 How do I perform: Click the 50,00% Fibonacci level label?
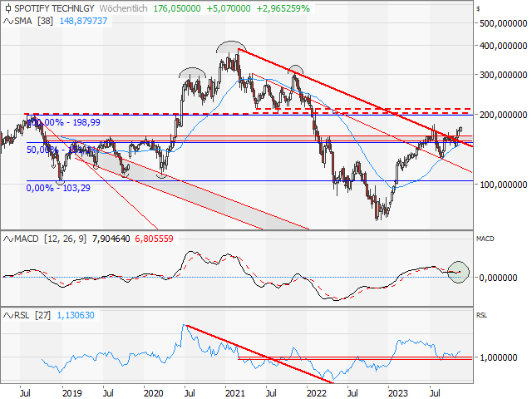tap(61, 150)
